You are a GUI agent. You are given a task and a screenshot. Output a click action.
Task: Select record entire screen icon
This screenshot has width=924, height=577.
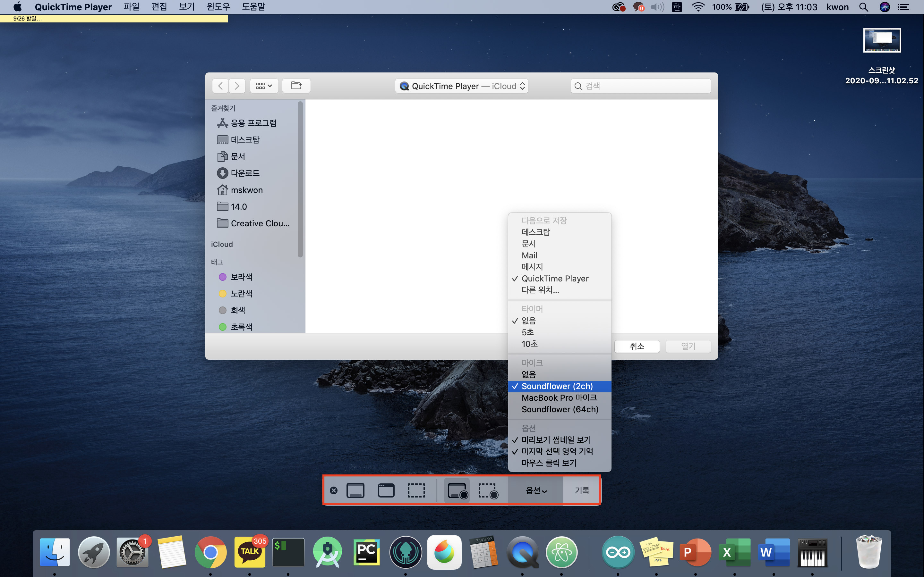tap(457, 490)
